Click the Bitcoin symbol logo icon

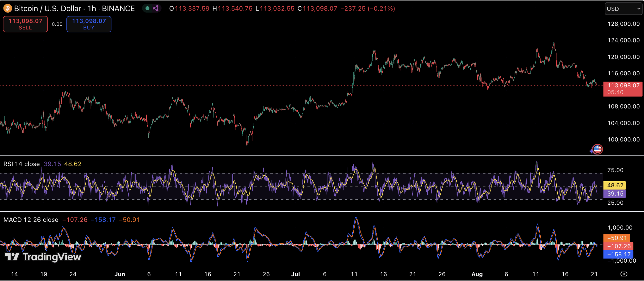(x=8, y=9)
